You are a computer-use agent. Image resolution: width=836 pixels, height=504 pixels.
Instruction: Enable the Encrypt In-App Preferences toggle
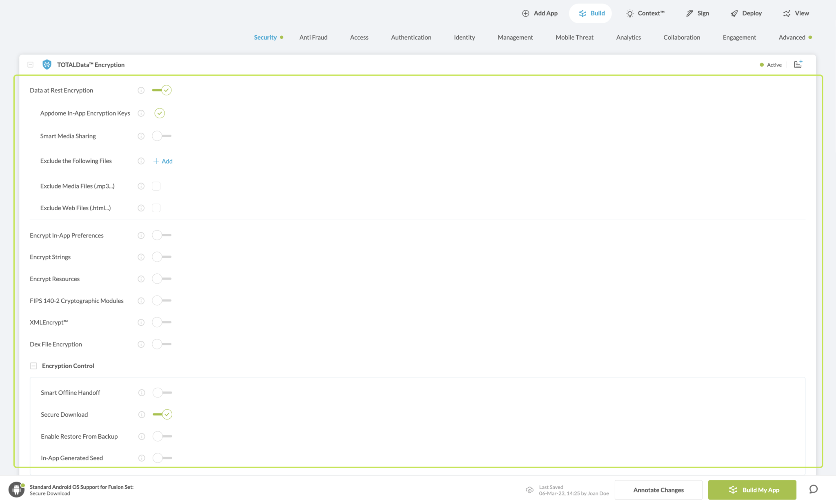tap(162, 235)
